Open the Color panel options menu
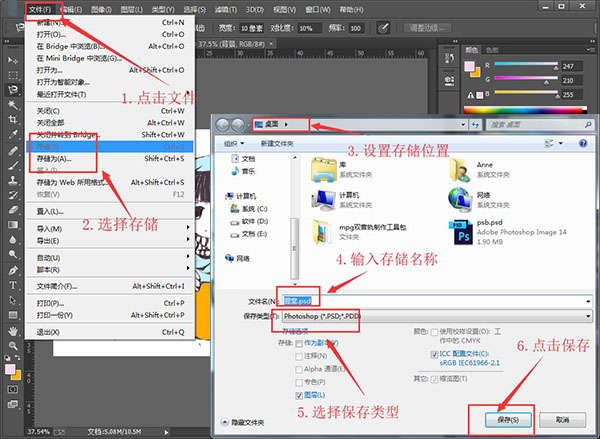The image size is (600, 439). (x=589, y=50)
